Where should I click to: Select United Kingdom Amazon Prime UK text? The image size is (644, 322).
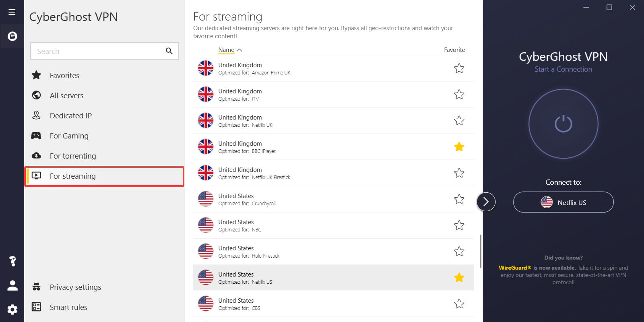pyautogui.click(x=254, y=69)
